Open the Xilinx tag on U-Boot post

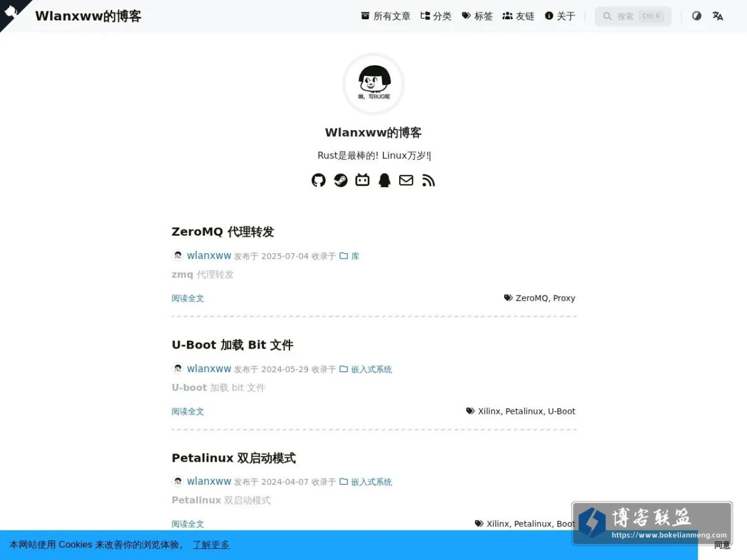(x=489, y=411)
